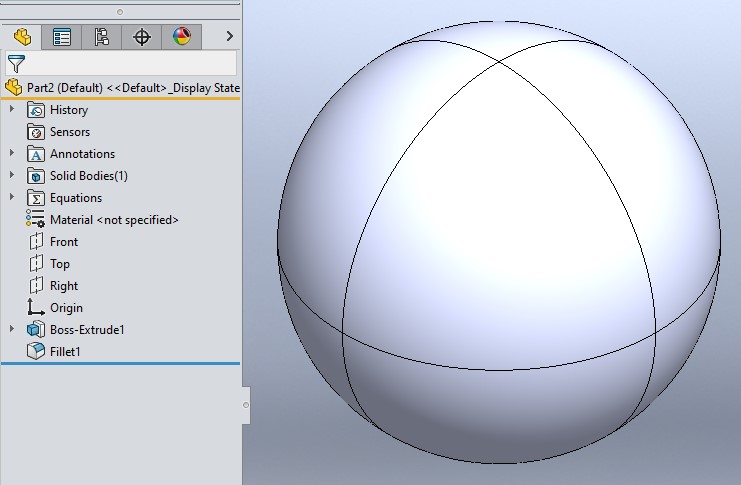Screen dimensions: 741x485
Task: Select the Sensors tree item label
Action: coord(70,132)
